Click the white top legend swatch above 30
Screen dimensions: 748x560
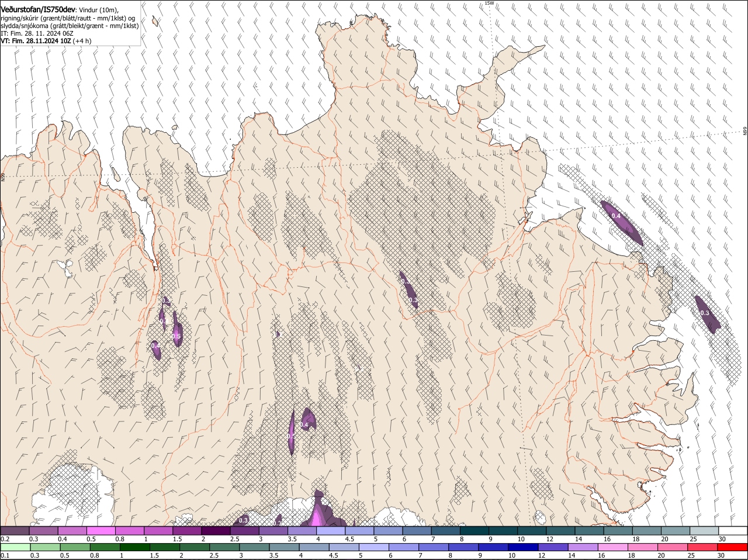click(x=733, y=531)
